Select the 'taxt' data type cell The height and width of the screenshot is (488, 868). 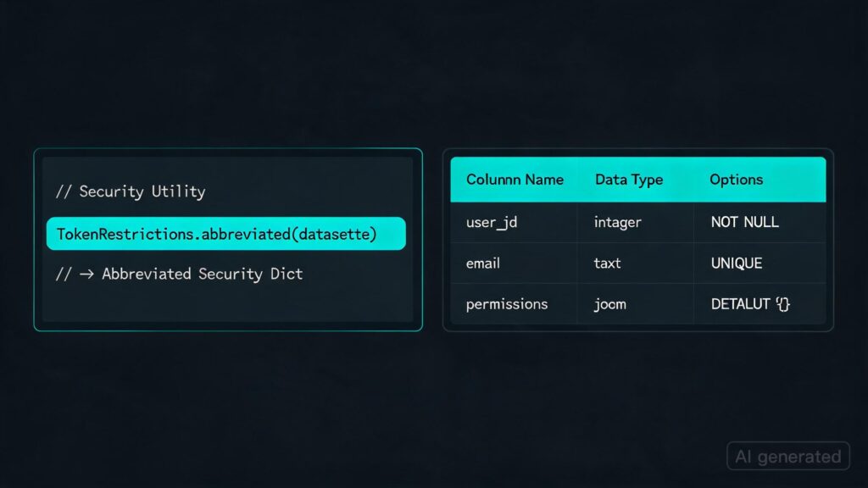click(636, 263)
